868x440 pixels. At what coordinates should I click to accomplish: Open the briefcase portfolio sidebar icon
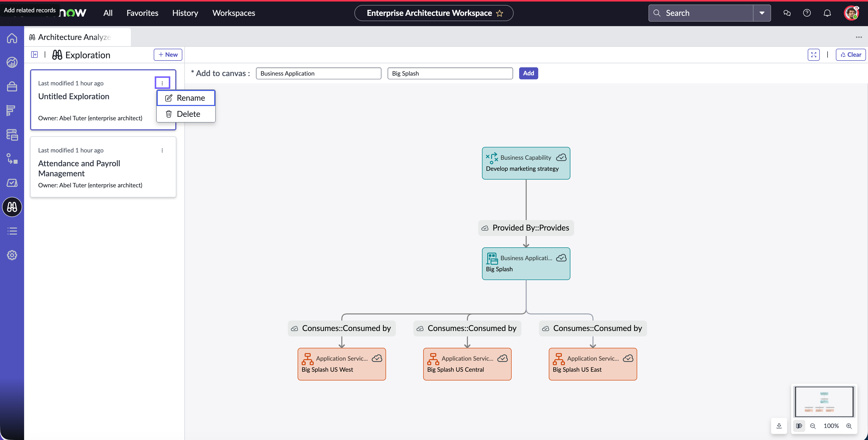click(x=12, y=87)
